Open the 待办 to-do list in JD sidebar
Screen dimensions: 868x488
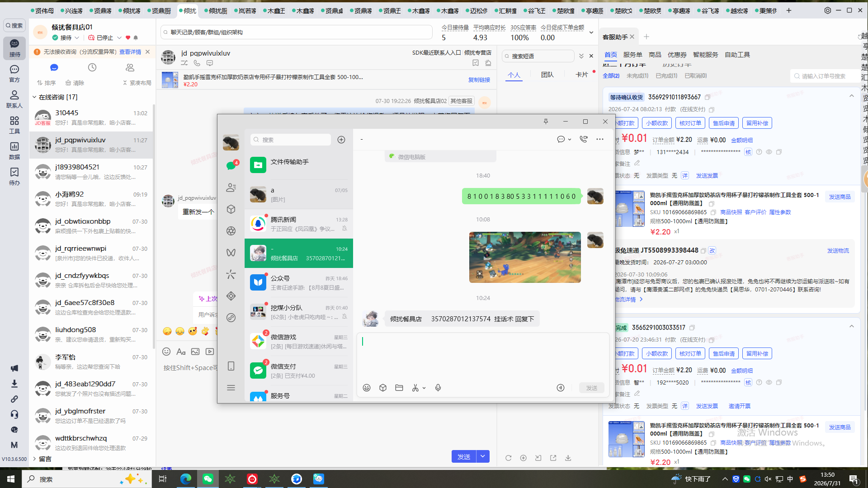(x=14, y=176)
